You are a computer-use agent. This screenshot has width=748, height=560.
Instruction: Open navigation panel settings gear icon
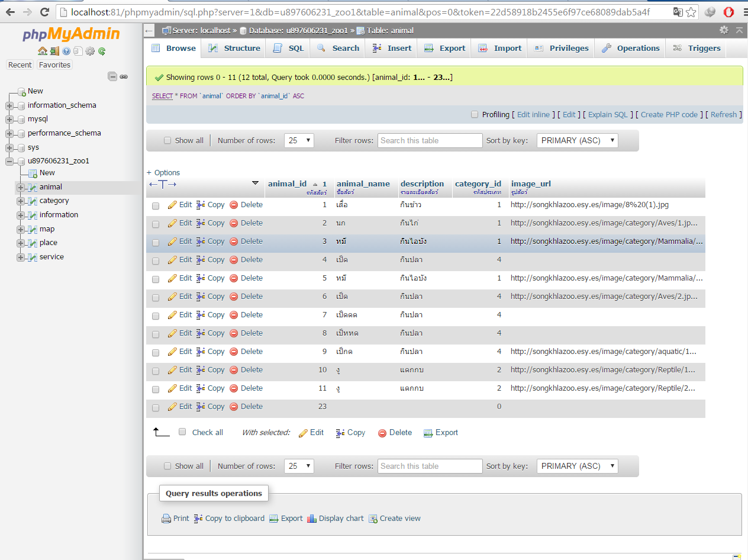pyautogui.click(x=90, y=52)
